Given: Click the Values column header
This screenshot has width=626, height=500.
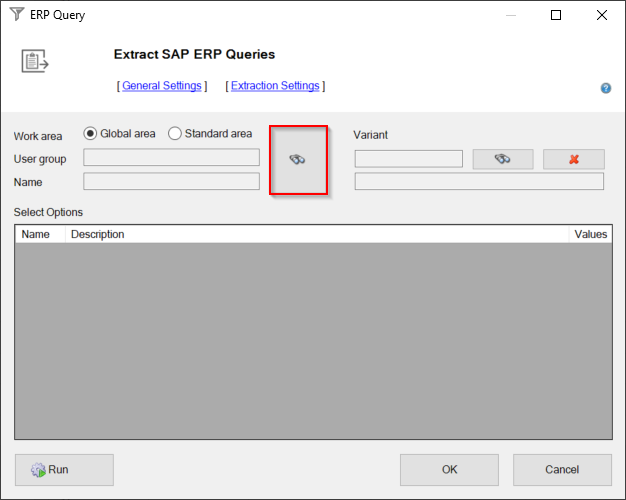Looking at the screenshot, I should 590,234.
